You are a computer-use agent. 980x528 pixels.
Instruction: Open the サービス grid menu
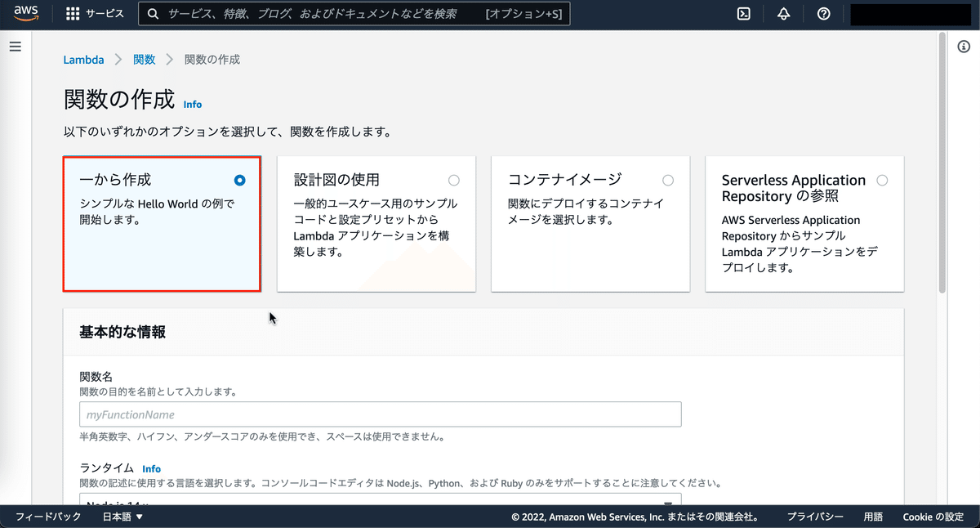click(x=95, y=14)
